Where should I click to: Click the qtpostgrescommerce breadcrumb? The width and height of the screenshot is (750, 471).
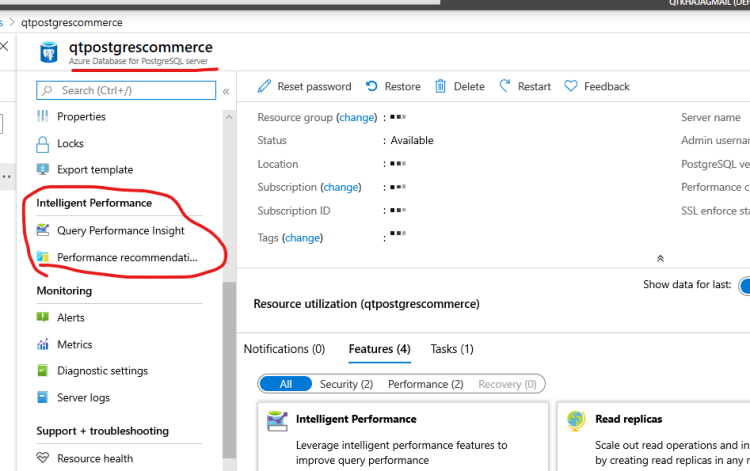[x=72, y=22]
